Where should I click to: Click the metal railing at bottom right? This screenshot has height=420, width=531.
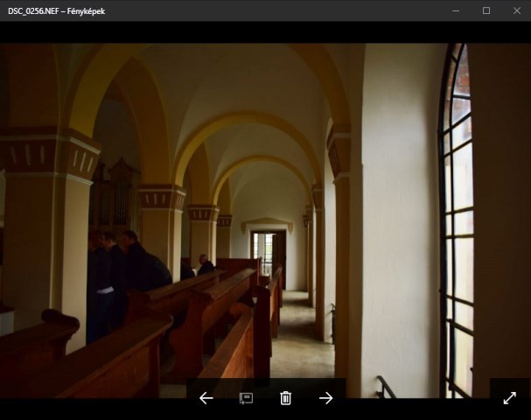[383, 386]
